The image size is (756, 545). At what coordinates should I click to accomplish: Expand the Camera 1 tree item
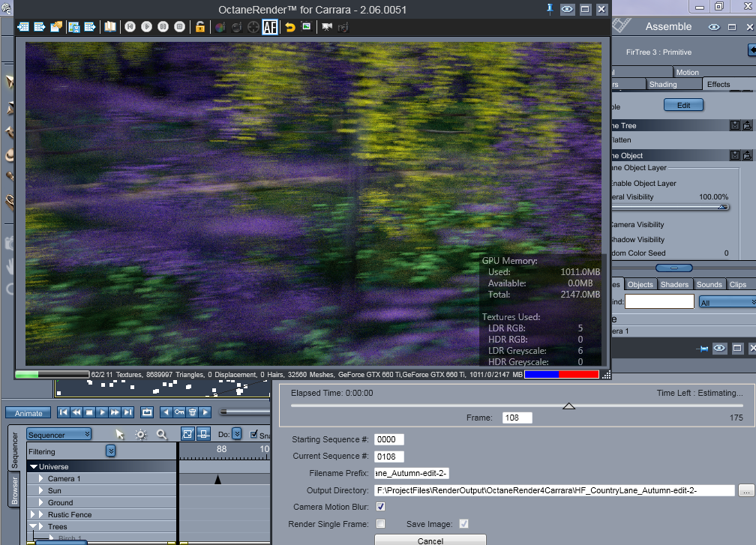[41, 478]
